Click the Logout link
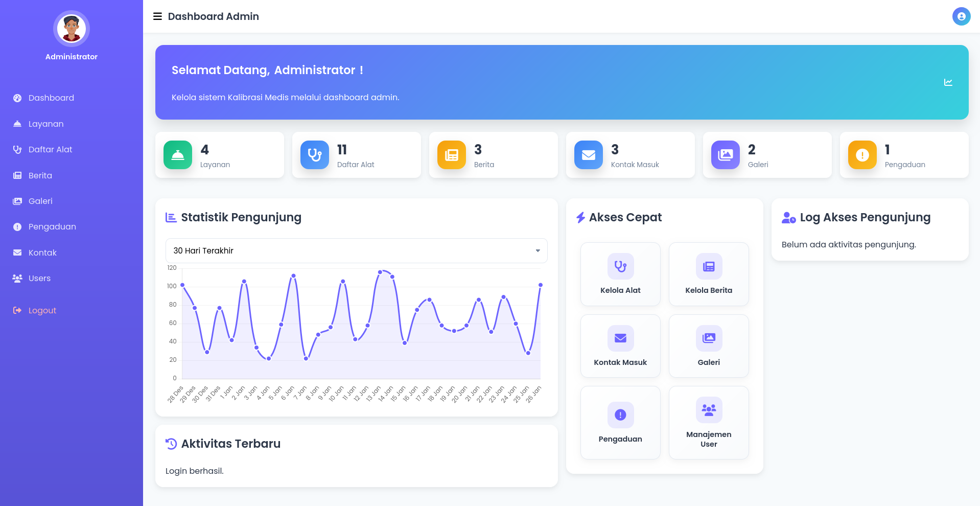Viewport: 980px width, 506px height. [x=42, y=310]
